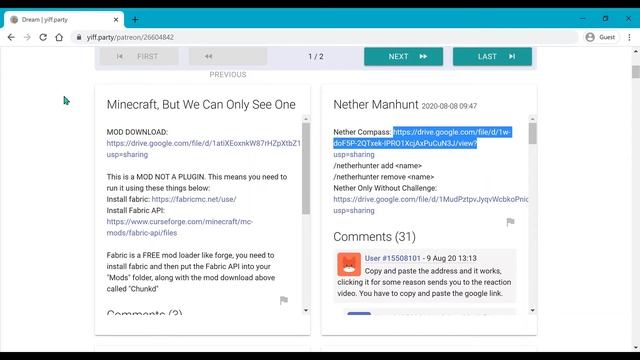
Task: Open the fabricmc.net/use link
Action: (194, 199)
